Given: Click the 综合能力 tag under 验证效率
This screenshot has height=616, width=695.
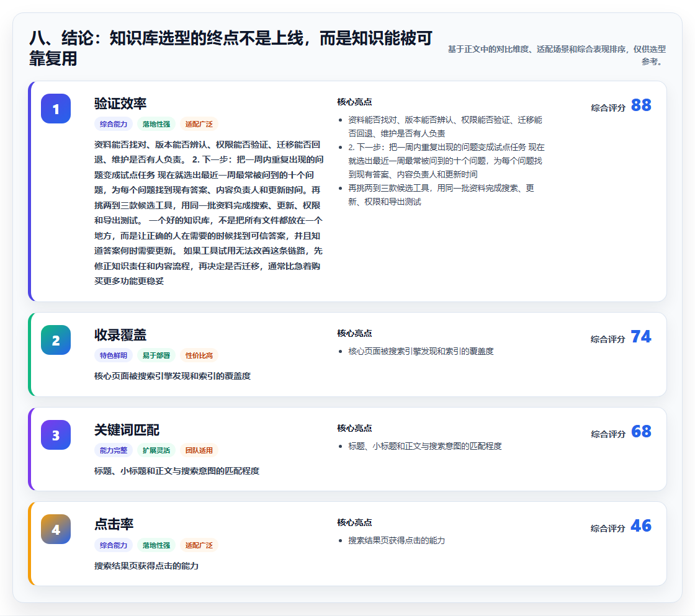Looking at the screenshot, I should click(114, 124).
